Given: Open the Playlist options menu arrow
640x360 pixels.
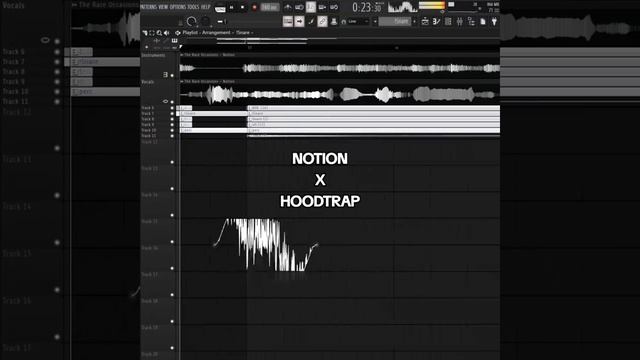Looking at the screenshot, I should [x=144, y=33].
